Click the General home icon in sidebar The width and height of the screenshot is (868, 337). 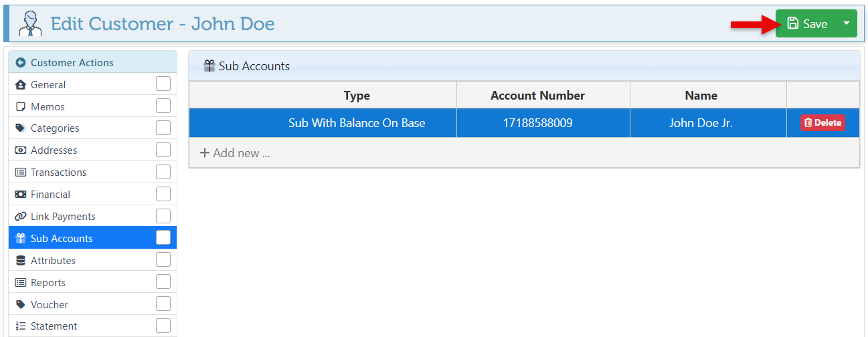click(x=20, y=85)
